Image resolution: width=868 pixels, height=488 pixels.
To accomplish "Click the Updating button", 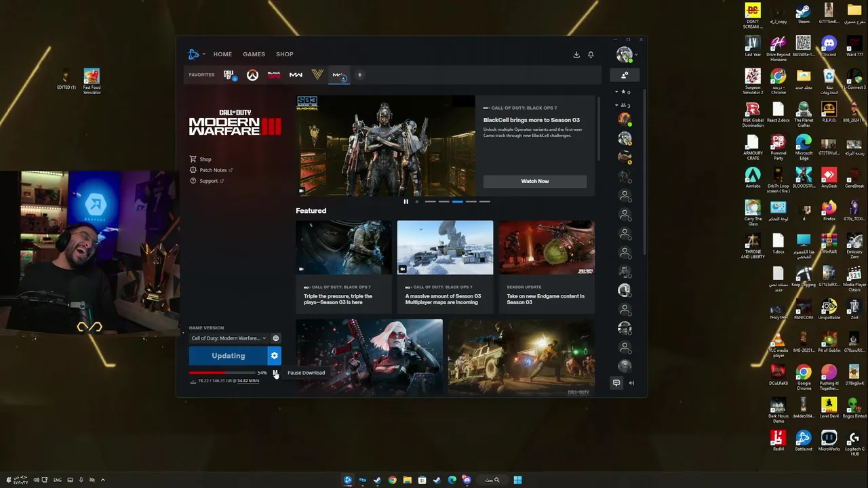I will click(228, 356).
